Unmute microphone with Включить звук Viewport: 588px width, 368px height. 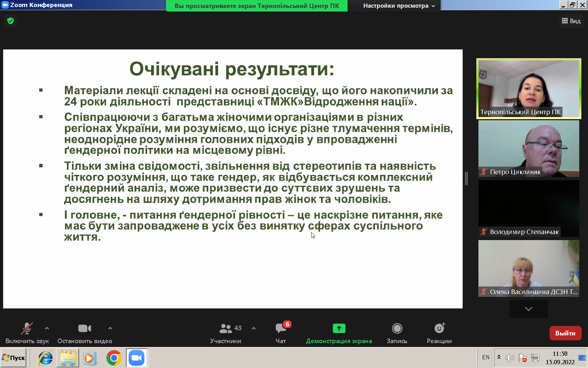click(x=27, y=333)
